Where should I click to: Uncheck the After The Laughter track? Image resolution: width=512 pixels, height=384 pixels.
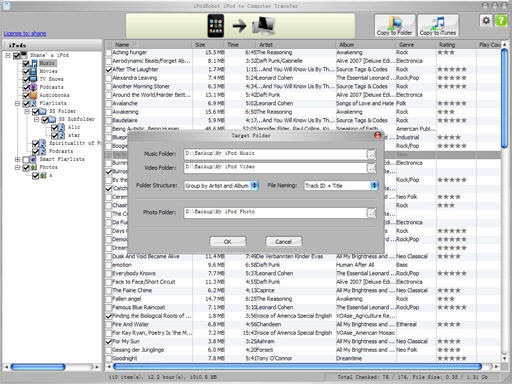[109, 70]
